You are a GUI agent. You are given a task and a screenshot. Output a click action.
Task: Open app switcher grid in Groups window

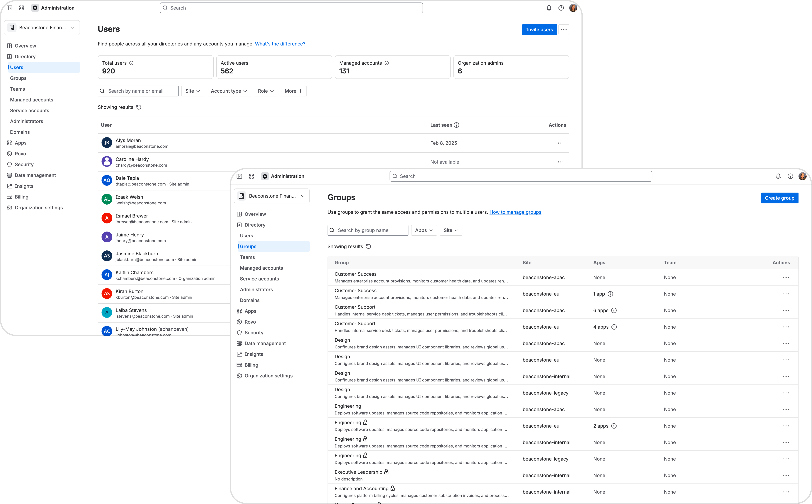pos(251,176)
